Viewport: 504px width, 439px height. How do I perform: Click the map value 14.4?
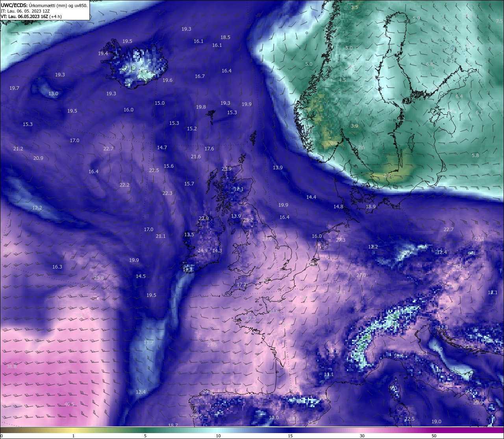[x=311, y=197]
